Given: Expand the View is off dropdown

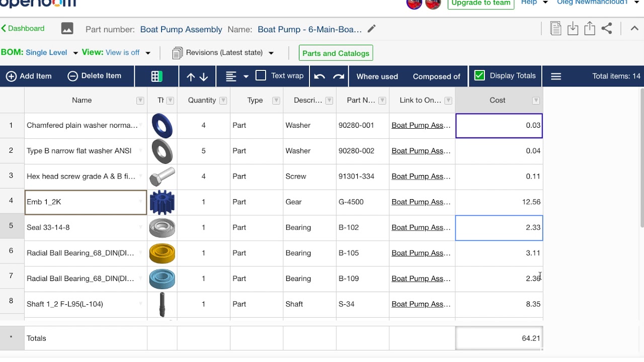Looking at the screenshot, I should pyautogui.click(x=148, y=53).
